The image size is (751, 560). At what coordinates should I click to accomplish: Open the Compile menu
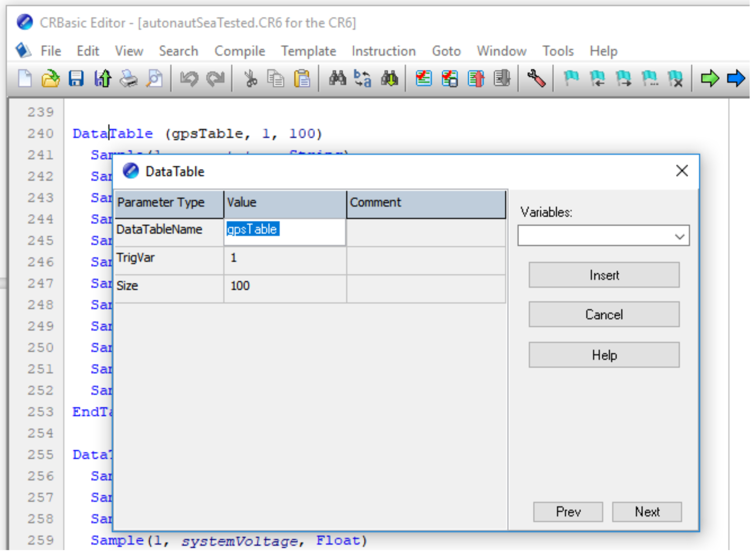tap(240, 51)
